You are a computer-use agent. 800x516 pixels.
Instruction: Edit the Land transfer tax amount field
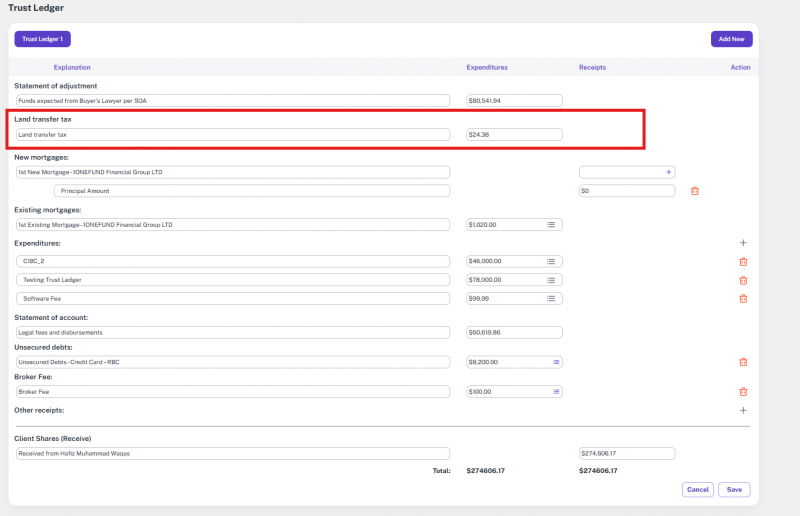(x=513, y=135)
